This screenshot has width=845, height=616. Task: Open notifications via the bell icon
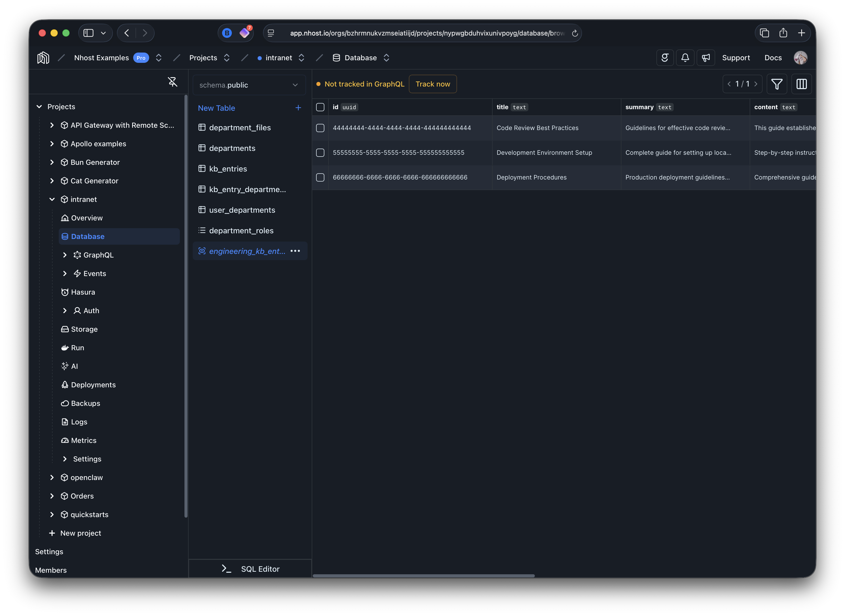[685, 57]
